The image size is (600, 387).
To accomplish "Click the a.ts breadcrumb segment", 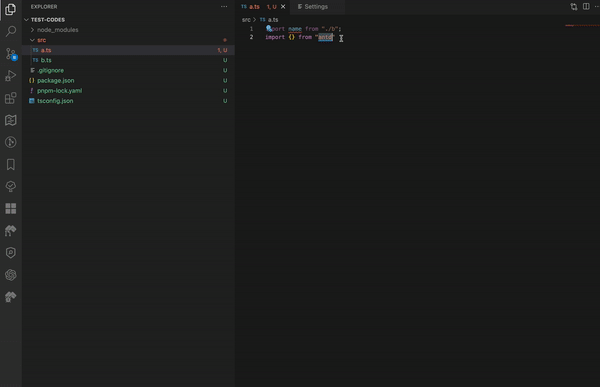I will pos(273,20).
